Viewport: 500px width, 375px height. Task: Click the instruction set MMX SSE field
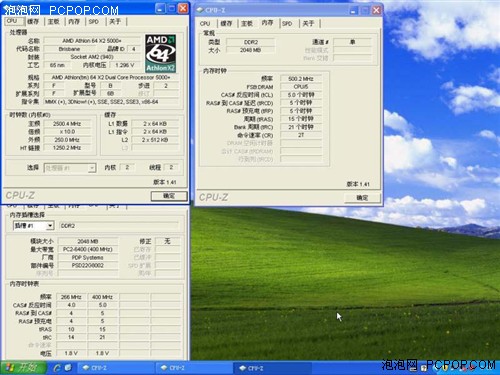coord(111,102)
